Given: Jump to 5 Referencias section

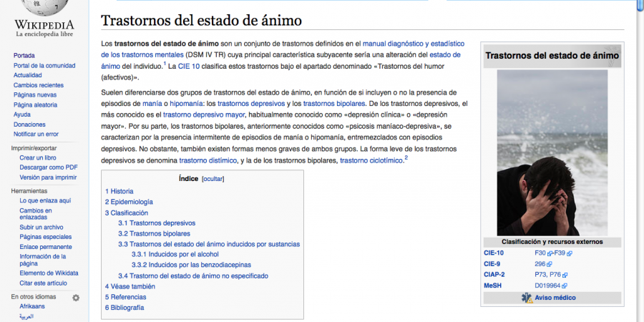Looking at the screenshot, I should coord(126,297).
